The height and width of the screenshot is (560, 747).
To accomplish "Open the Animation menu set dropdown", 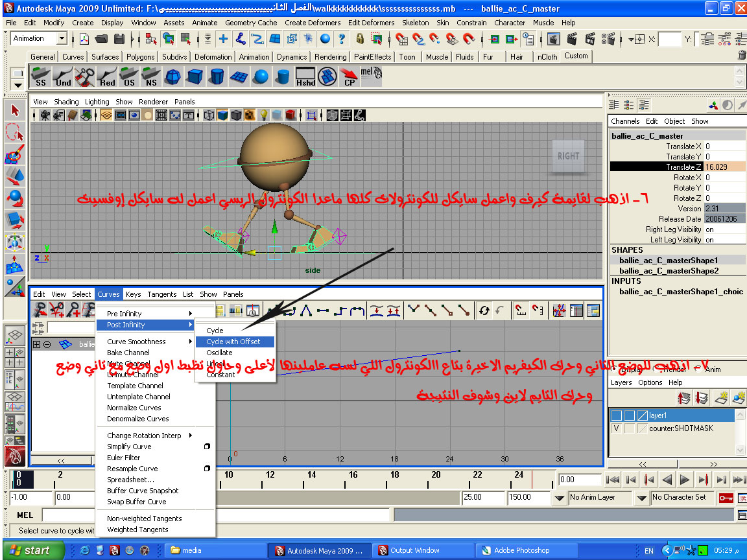I will 62,38.
